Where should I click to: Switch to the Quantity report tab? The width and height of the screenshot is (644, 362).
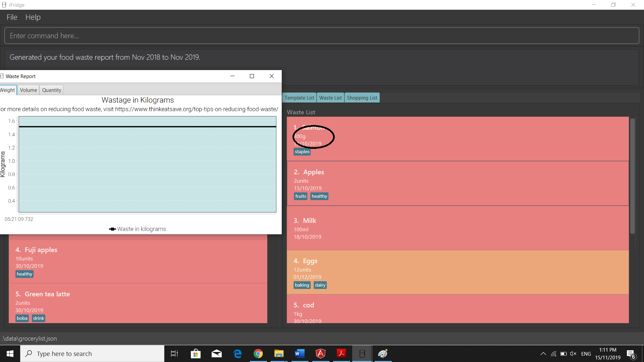pyautogui.click(x=52, y=90)
